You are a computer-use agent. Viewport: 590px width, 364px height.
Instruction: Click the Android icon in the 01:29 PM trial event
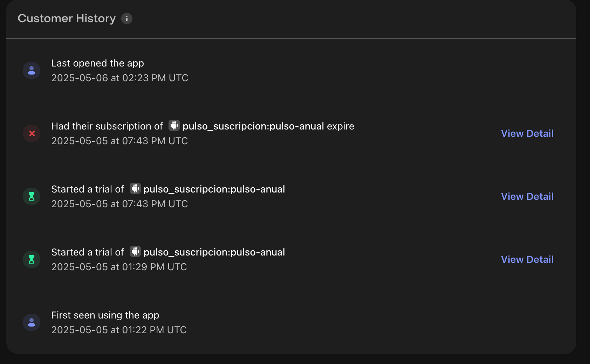135,251
